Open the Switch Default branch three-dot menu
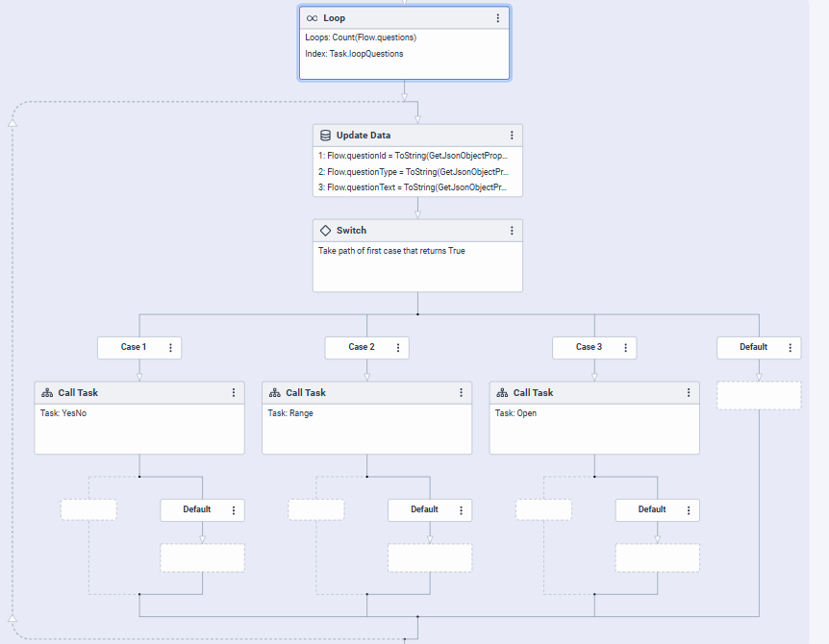This screenshot has width=829, height=644. 791,348
